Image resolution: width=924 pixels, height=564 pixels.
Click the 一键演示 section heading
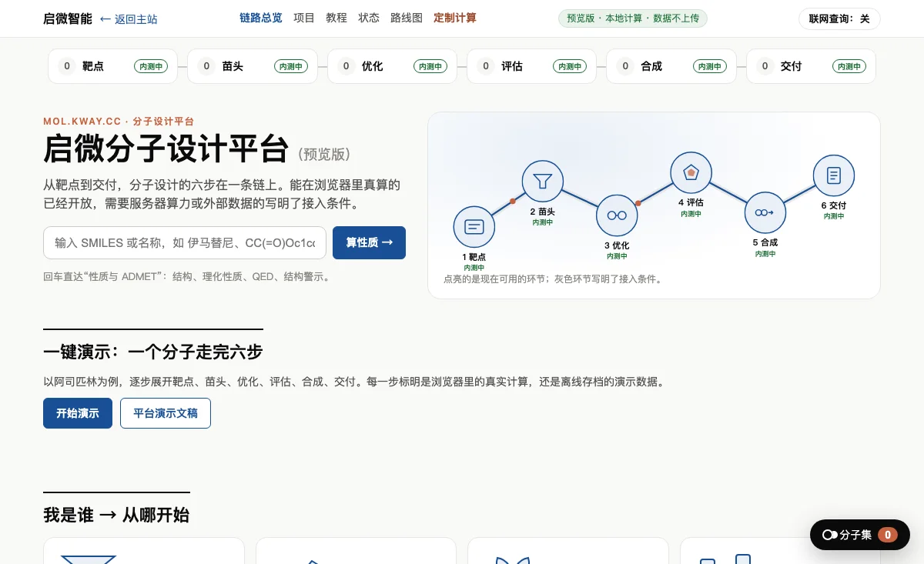153,352
